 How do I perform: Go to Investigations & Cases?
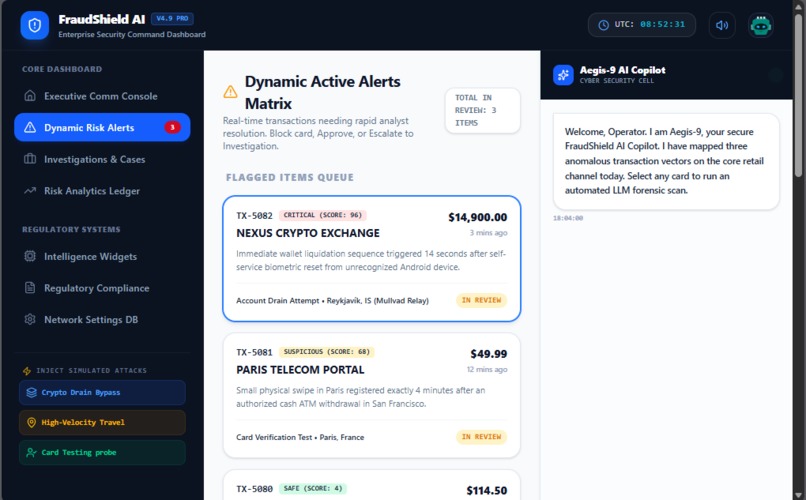[102, 159]
